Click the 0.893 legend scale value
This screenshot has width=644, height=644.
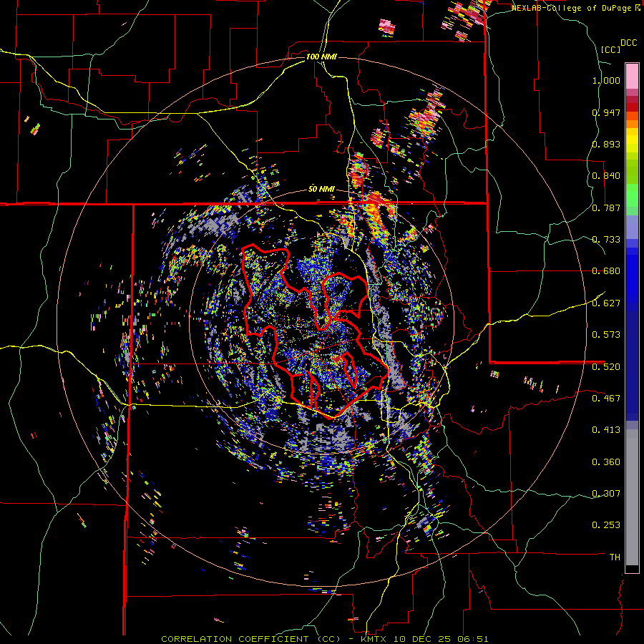[x=606, y=144]
